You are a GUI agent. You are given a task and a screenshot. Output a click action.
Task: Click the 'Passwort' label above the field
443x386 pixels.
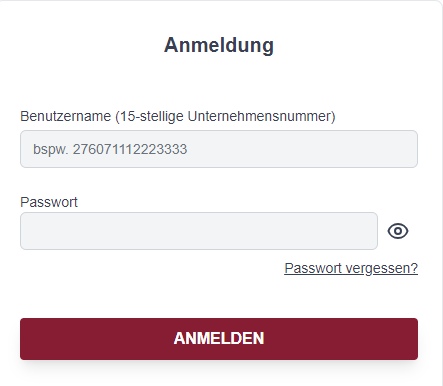tap(49, 202)
